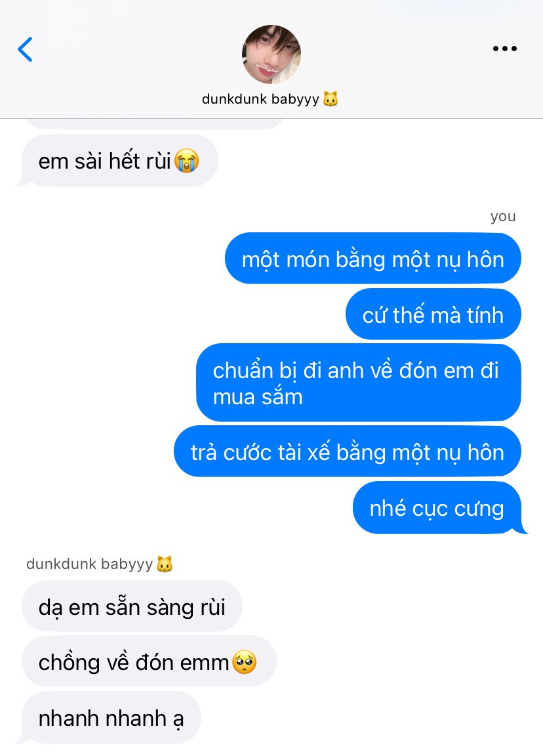Image resolution: width=543 pixels, height=756 pixels.
Task: Select the 'em sài hết rùi' message
Action: click(x=119, y=161)
